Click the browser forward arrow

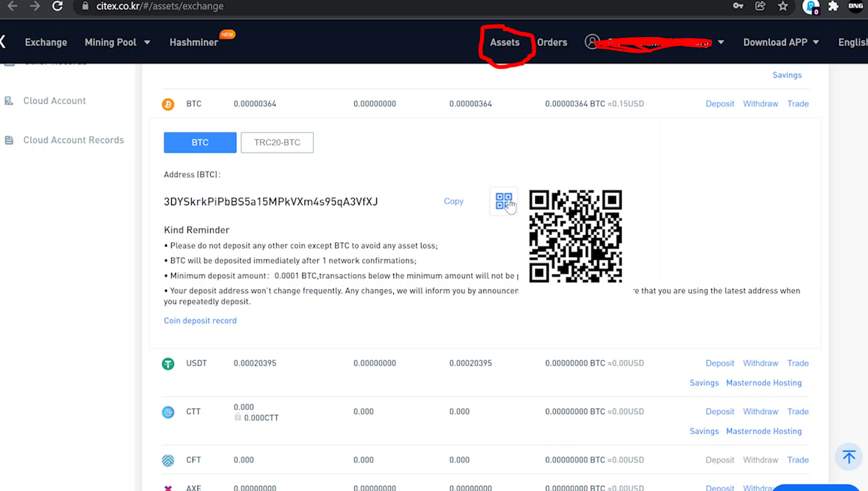[x=35, y=6]
